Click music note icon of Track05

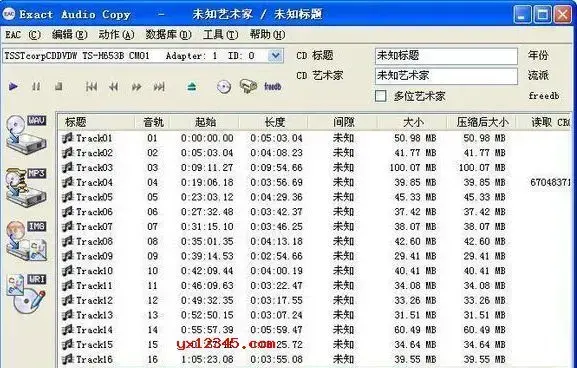tap(68, 197)
